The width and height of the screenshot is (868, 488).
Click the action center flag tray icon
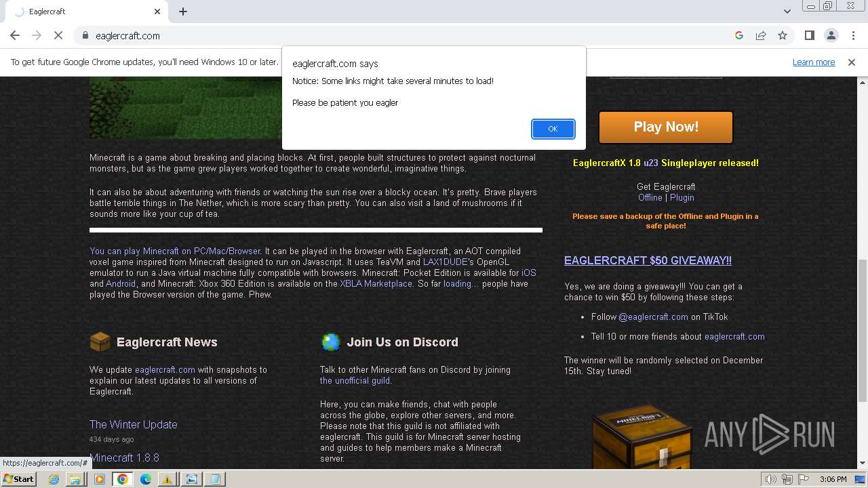tap(802, 479)
